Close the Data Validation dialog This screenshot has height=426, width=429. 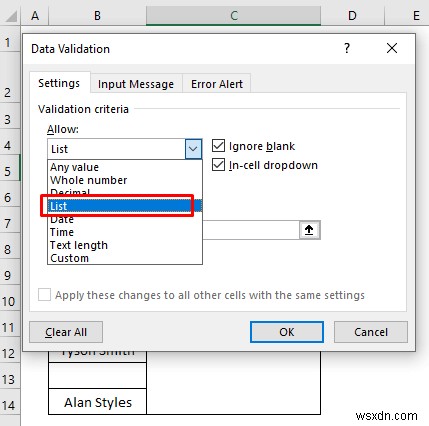[392, 48]
